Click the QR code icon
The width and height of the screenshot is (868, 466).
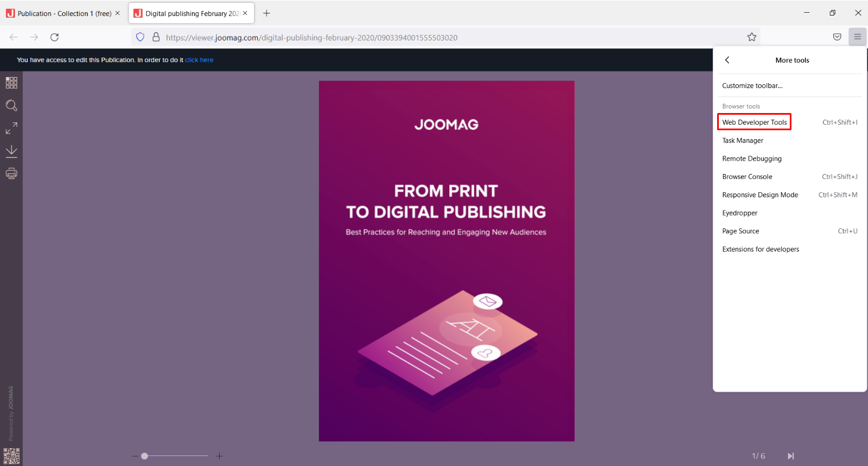click(11, 456)
